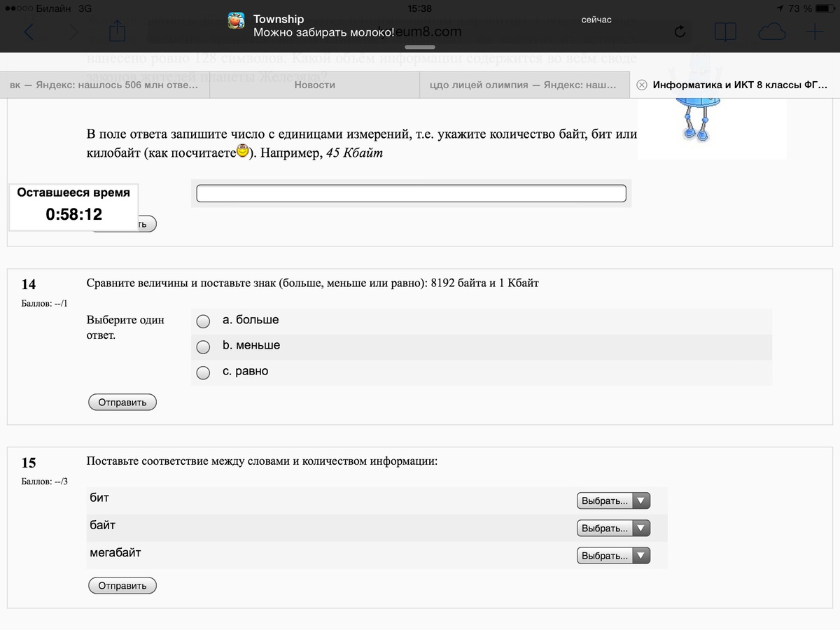Open iCloud Tabs cloud icon
Image resolution: width=840 pixels, height=630 pixels.
coord(771,32)
